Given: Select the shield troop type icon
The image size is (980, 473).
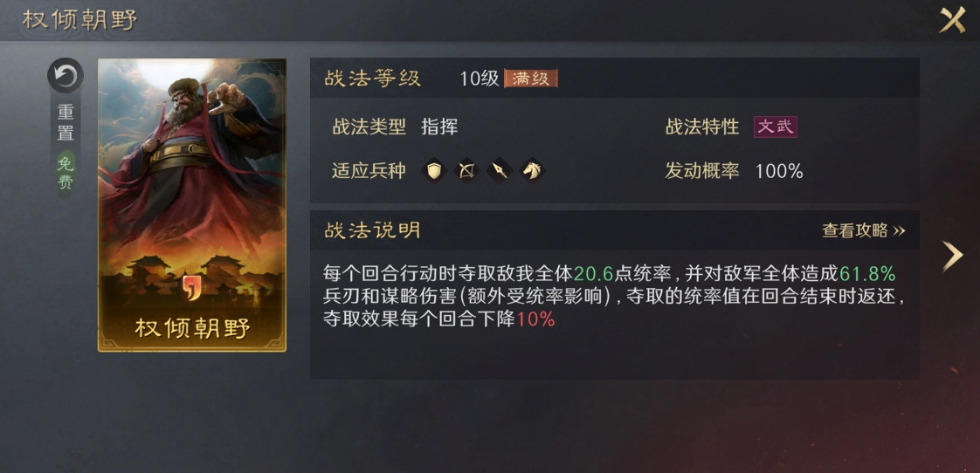Looking at the screenshot, I should (x=434, y=170).
